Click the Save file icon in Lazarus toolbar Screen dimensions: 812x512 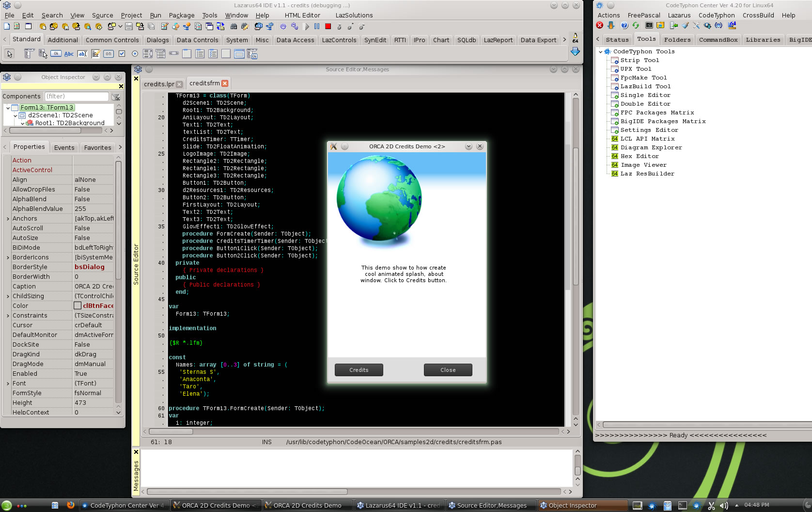click(129, 27)
